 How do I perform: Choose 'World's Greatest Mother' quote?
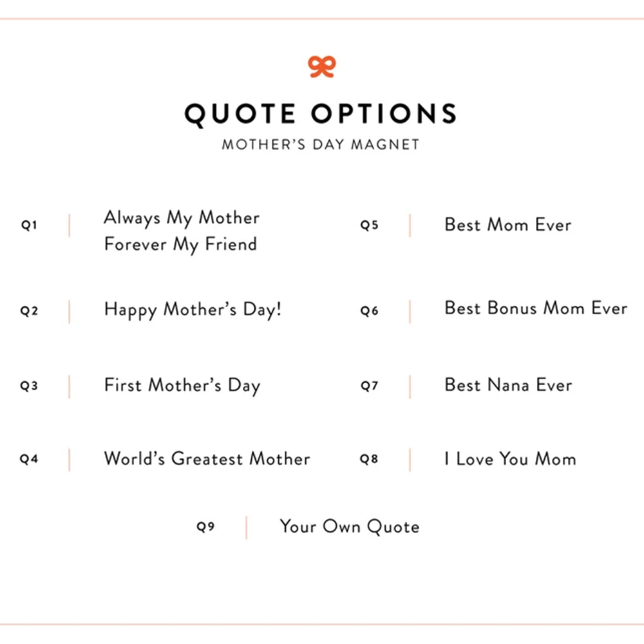coord(207,459)
